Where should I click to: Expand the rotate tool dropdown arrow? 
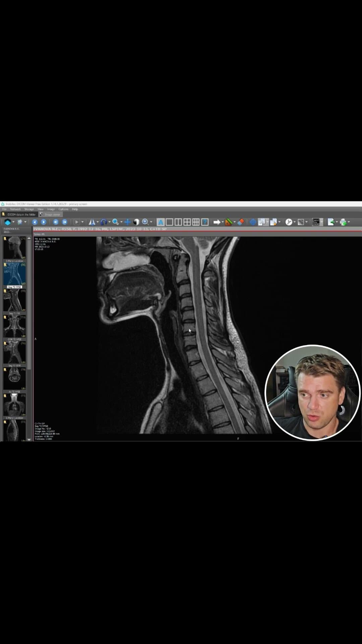(109, 222)
